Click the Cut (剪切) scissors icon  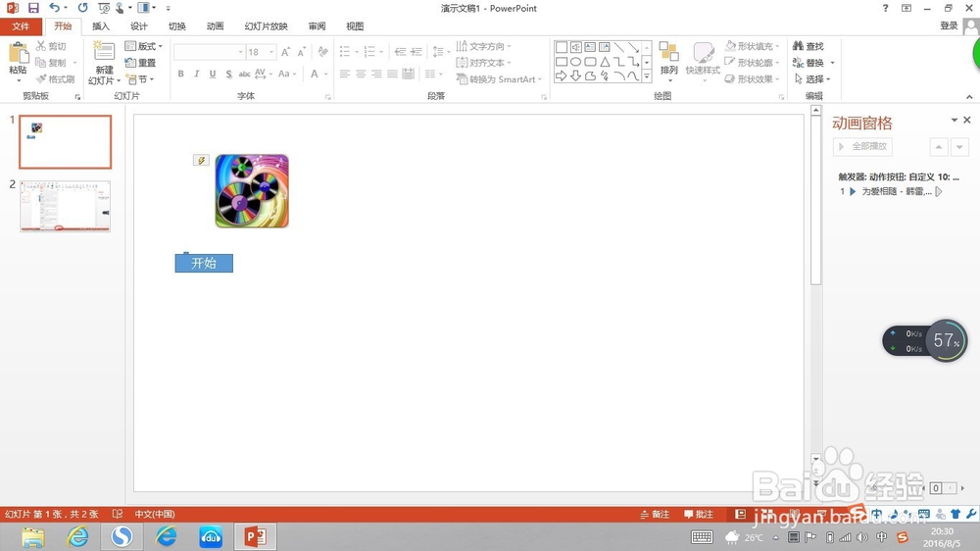(40, 46)
